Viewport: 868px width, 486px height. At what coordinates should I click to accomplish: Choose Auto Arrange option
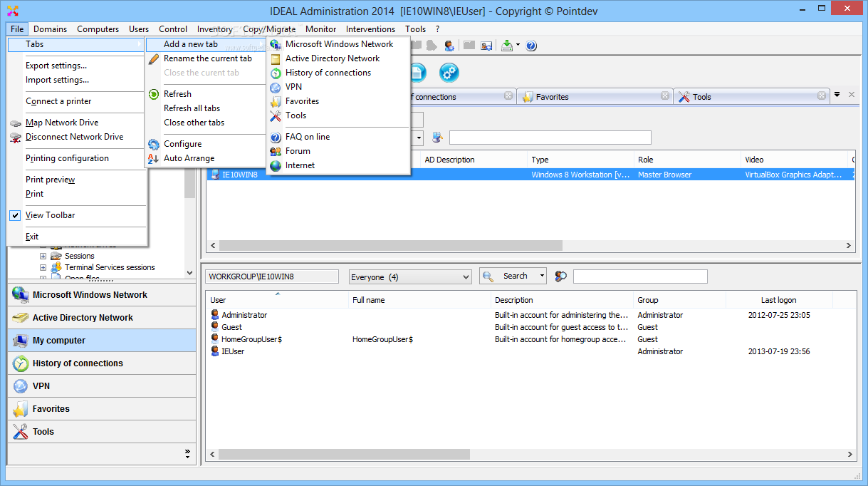[x=189, y=158]
